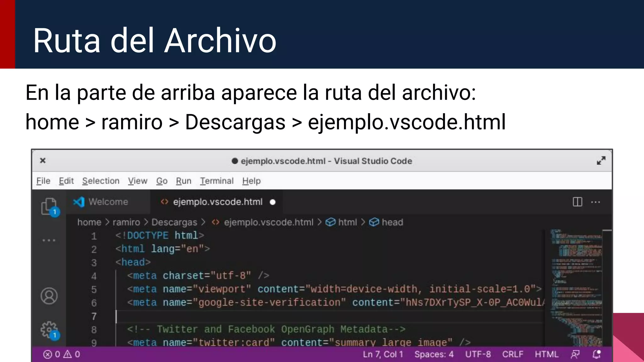
Task: Click the html symbol breadcrumb
Action: tap(341, 222)
